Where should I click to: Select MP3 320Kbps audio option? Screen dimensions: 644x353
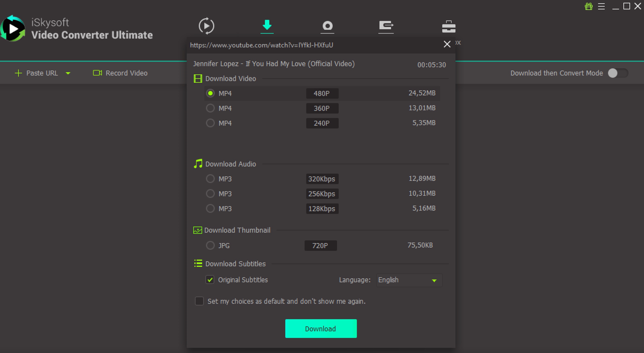coord(210,179)
